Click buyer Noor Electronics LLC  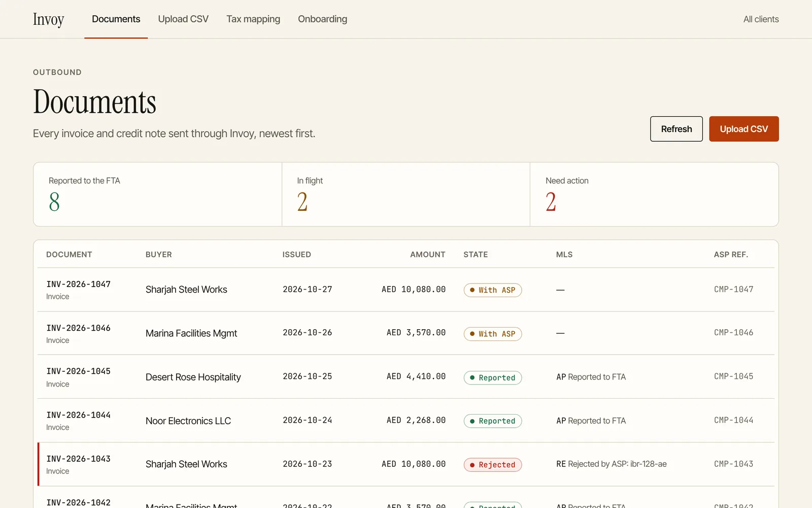[x=188, y=421]
